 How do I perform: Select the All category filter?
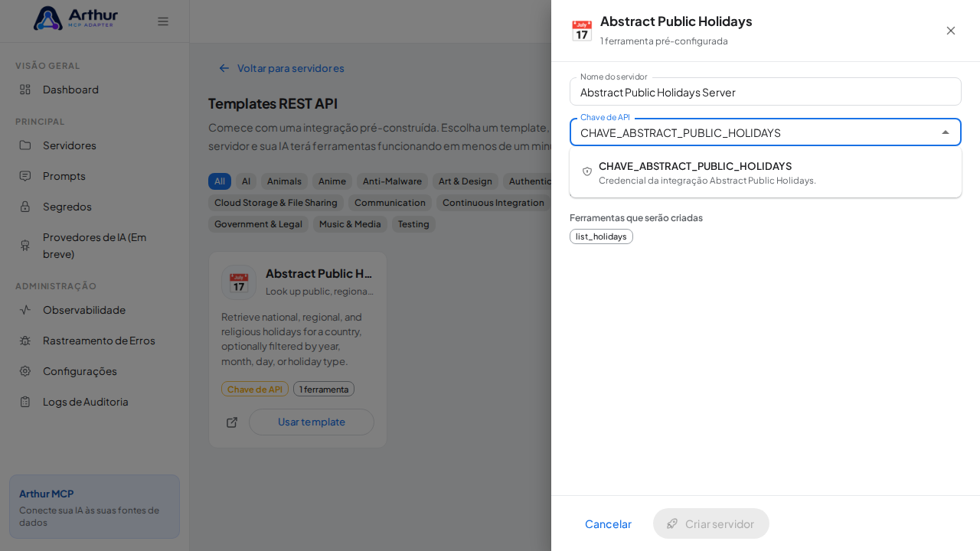(220, 181)
